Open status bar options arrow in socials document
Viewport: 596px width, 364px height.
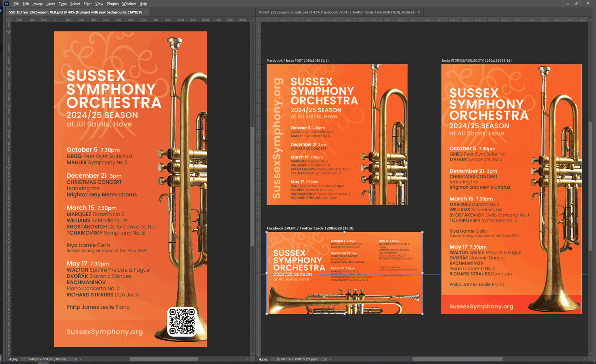pos(325,359)
